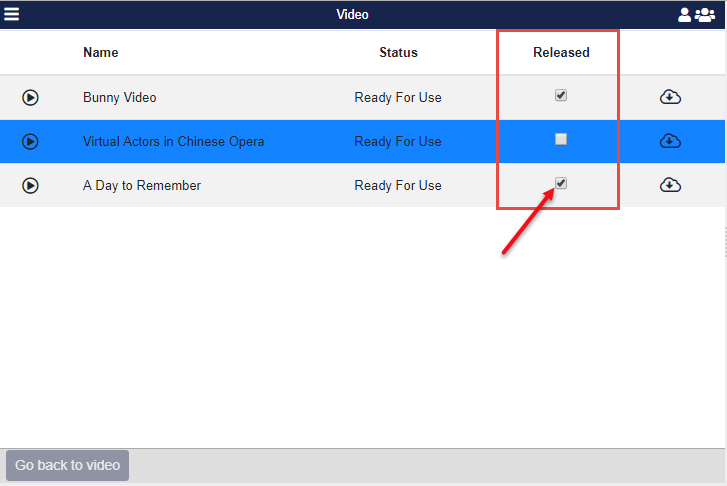Click the Status column header
727x486 pixels.
pyautogui.click(x=398, y=52)
